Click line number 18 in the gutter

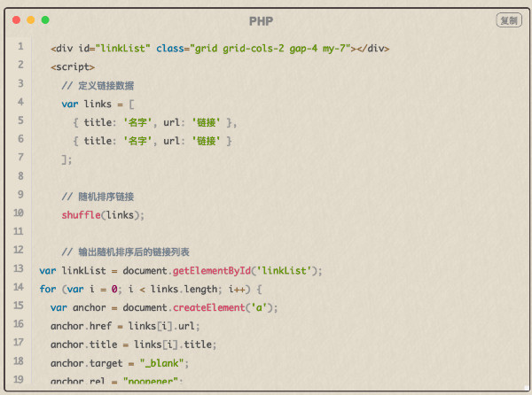tap(19, 361)
